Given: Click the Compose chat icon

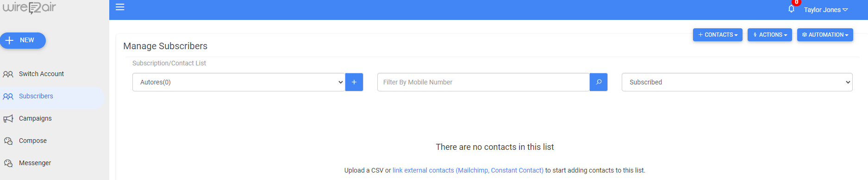Looking at the screenshot, I should (8, 141).
